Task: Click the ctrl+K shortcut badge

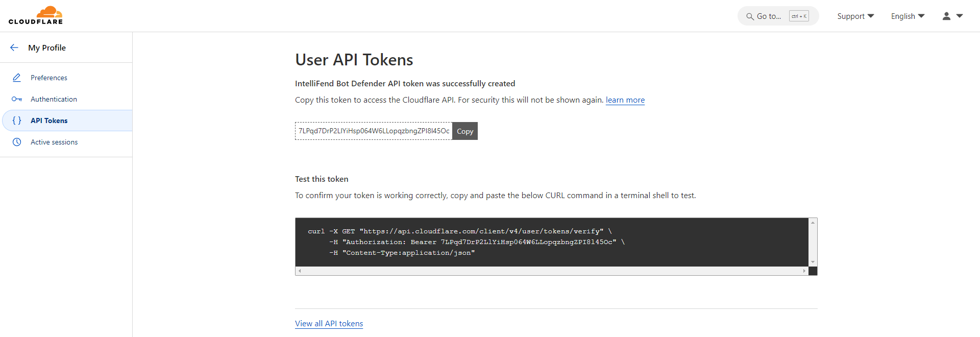Action: click(799, 16)
